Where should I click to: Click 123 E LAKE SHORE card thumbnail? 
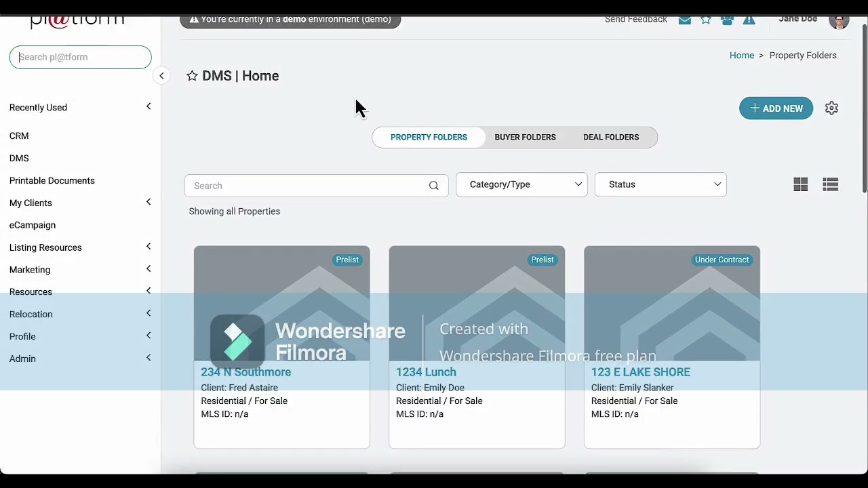672,303
